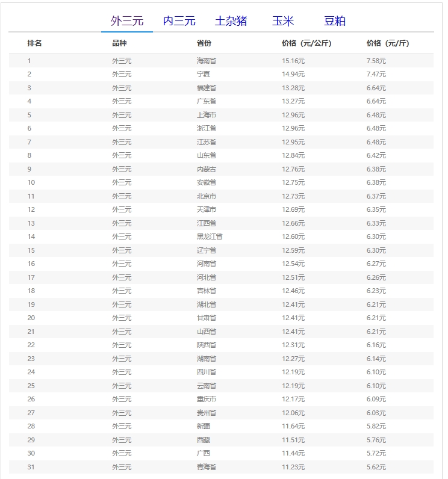This screenshot has width=448, height=479.
Task: Select the 湖北省 province cell
Action: [x=207, y=304]
